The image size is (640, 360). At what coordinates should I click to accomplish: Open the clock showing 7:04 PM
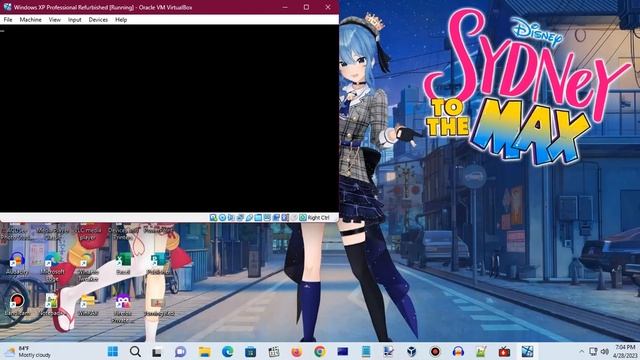click(x=625, y=351)
